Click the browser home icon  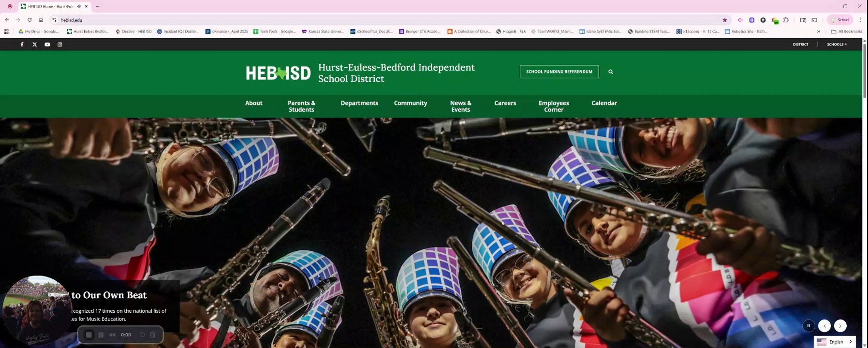(x=41, y=20)
